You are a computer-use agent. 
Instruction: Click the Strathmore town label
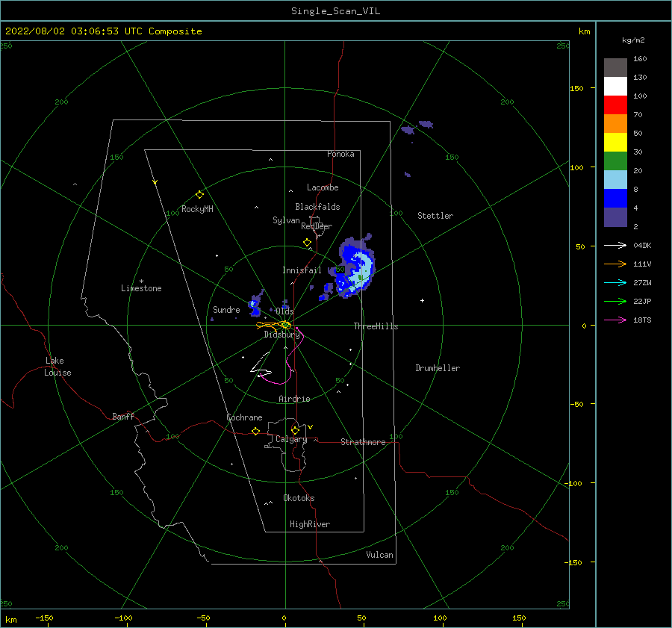click(363, 442)
